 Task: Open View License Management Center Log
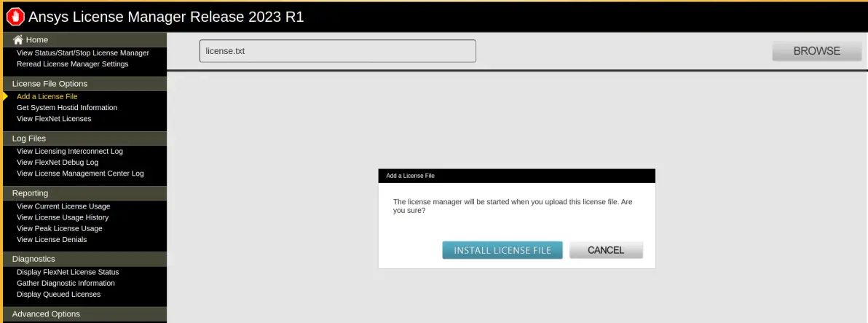tap(80, 174)
